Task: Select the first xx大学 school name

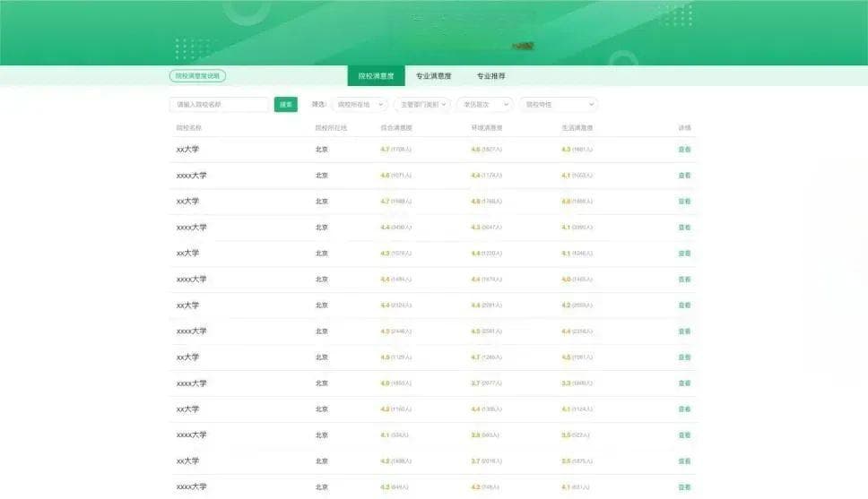Action: (x=187, y=150)
